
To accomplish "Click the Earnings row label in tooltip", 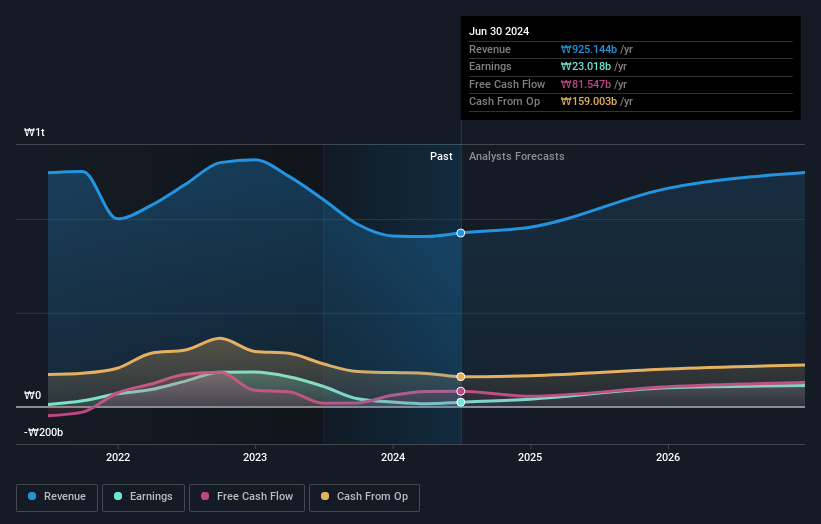I will tap(490, 66).
